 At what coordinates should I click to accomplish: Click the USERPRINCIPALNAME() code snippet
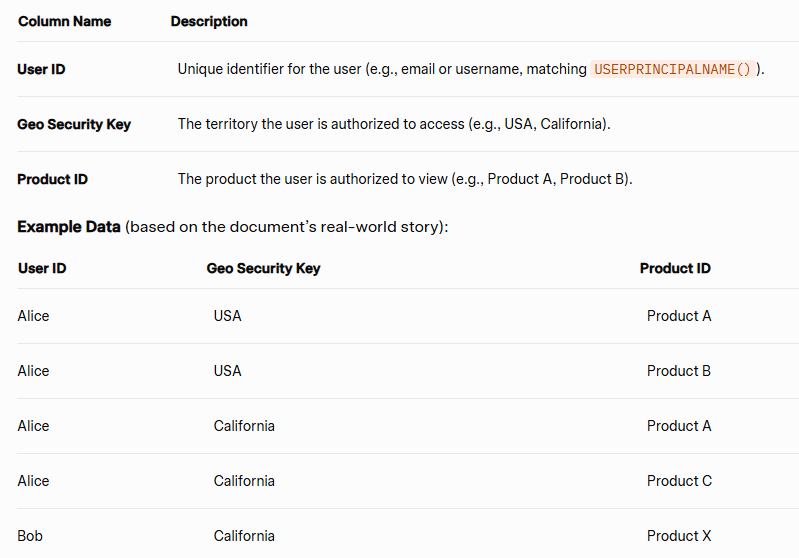(x=673, y=69)
